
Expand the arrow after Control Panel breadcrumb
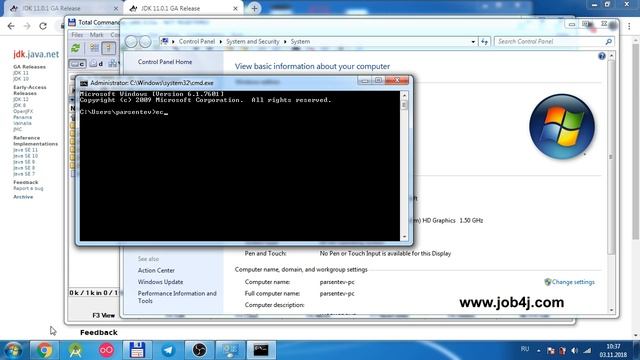(220, 42)
